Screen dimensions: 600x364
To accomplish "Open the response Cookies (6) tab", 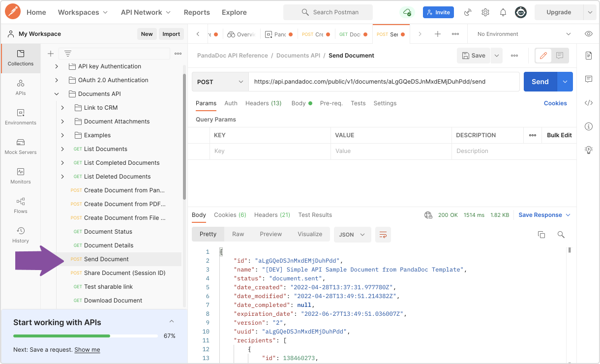I will tap(230, 215).
